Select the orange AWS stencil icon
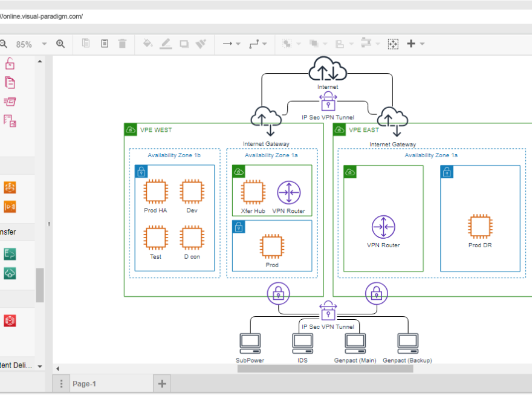The image size is (532, 399). click(x=10, y=187)
